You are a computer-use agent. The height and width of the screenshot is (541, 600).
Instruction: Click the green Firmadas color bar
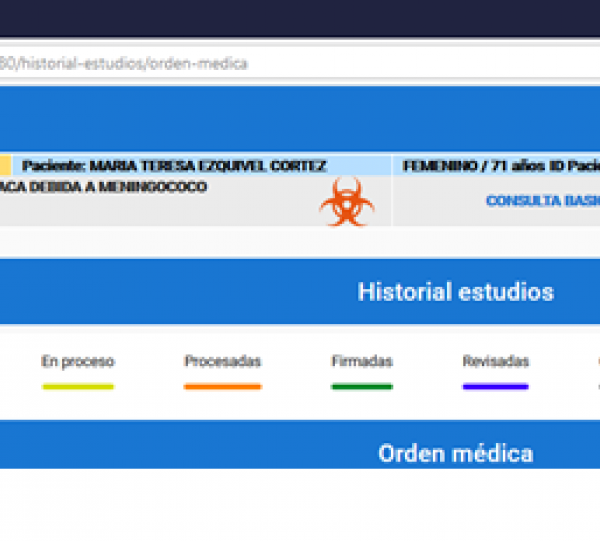tap(361, 386)
